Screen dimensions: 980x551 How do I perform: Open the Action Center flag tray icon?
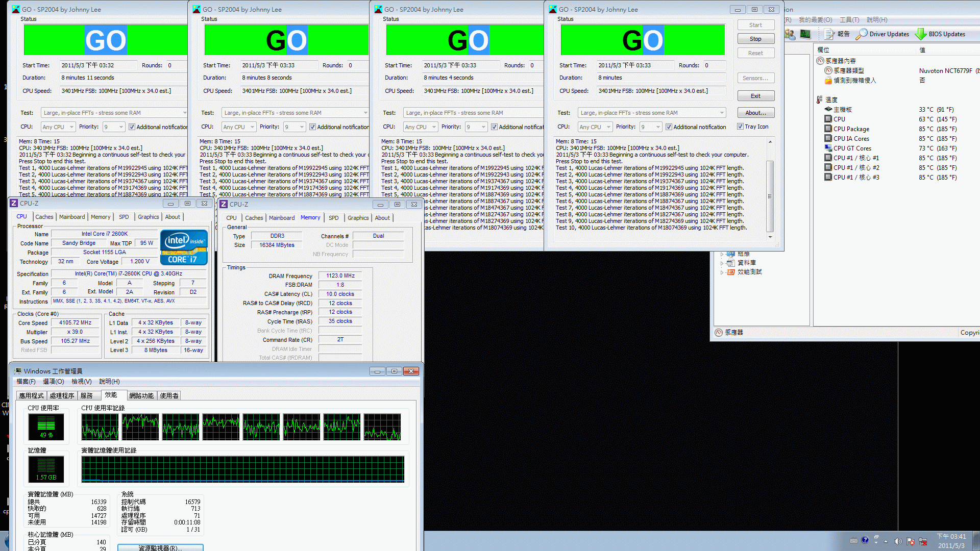click(911, 541)
